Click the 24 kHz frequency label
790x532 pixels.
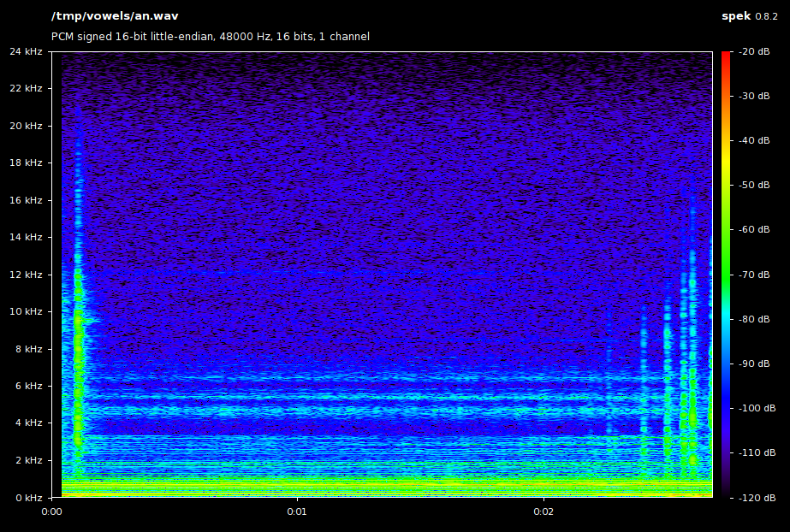27,51
